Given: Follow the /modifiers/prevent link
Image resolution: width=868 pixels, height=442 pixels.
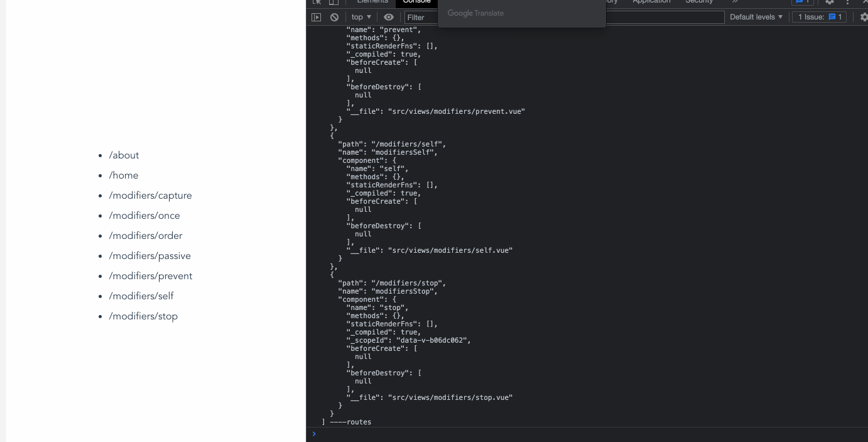Looking at the screenshot, I should 151,276.
